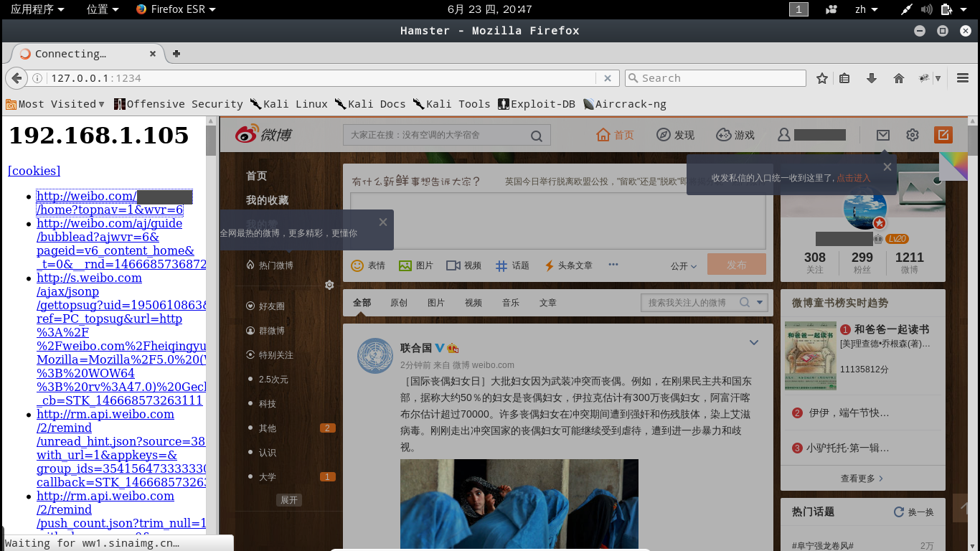Open 位置 places menu
The image size is (980, 551).
click(102, 9)
